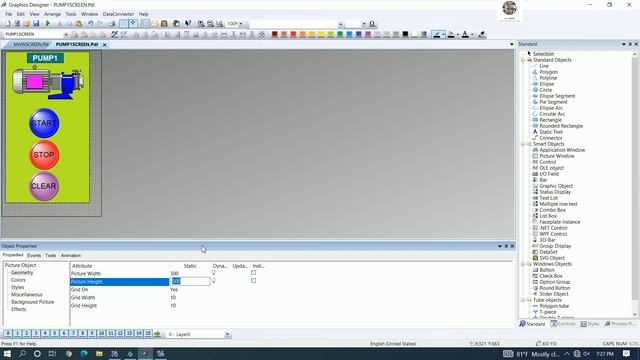
Task: Switch to the Events tab
Action: click(x=34, y=255)
